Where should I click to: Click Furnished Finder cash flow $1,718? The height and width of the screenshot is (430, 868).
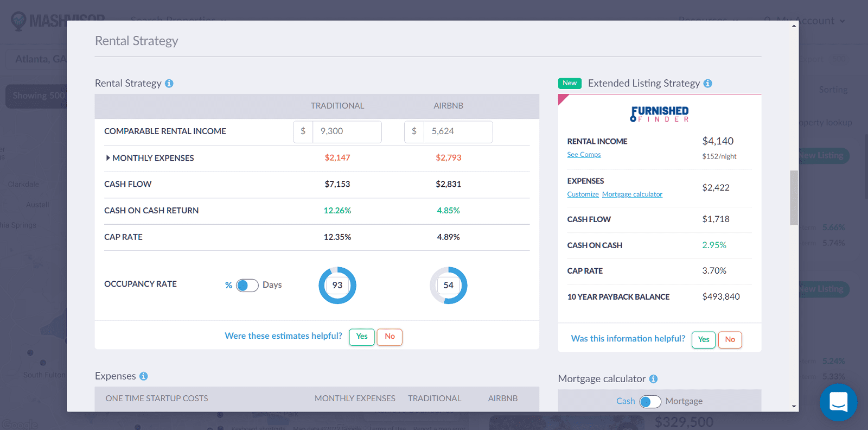(x=716, y=219)
